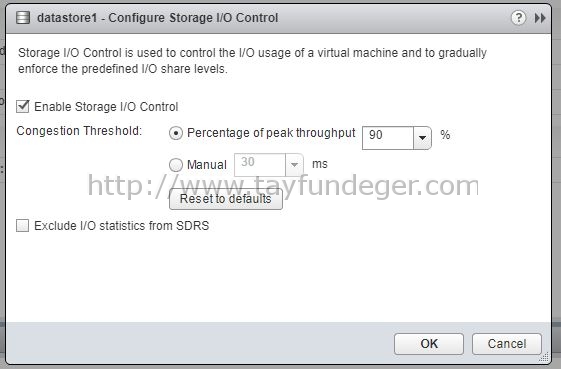
Task: Click the help question mark icon
Action: [x=518, y=17]
